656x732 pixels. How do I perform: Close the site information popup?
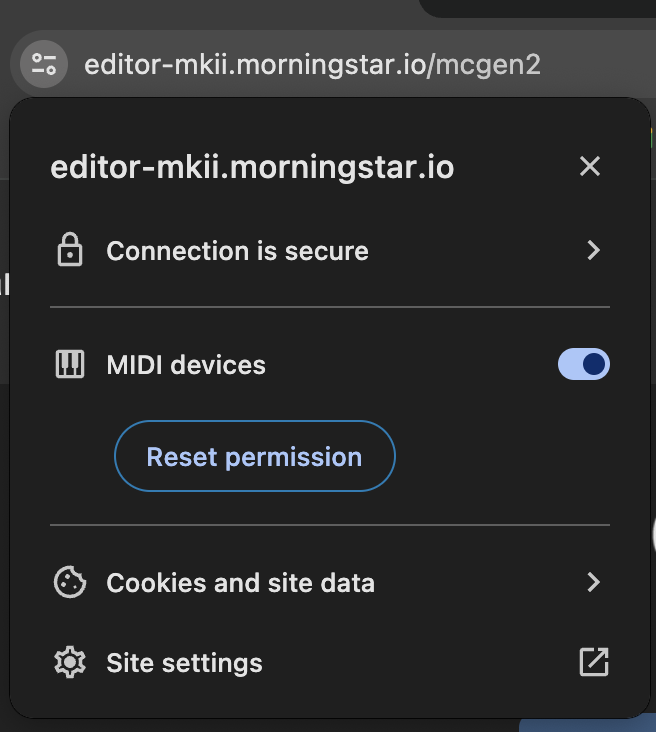pyautogui.click(x=590, y=166)
